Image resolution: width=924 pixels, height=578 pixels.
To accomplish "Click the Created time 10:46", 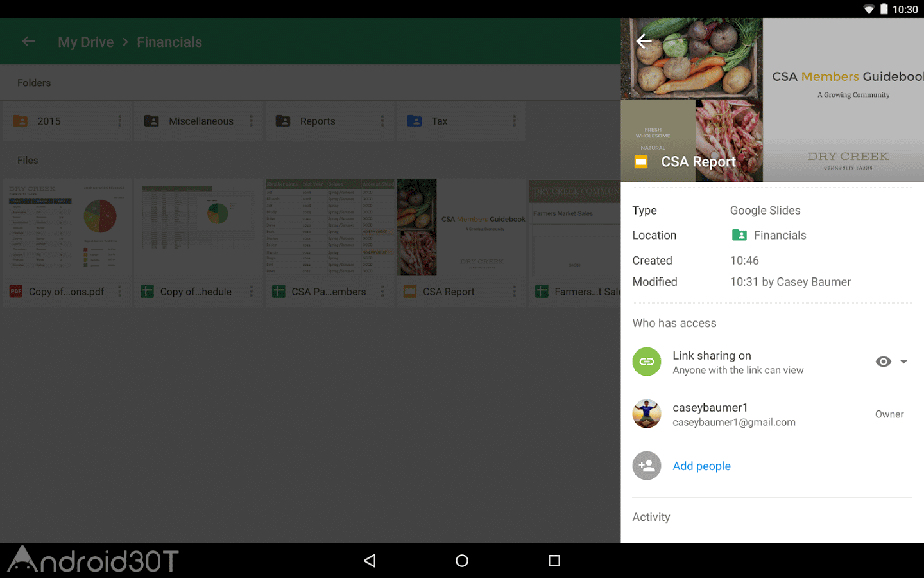I will click(744, 260).
